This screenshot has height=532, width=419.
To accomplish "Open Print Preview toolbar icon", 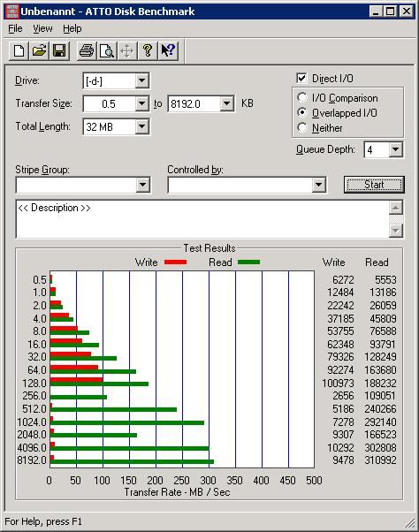I will tap(107, 51).
